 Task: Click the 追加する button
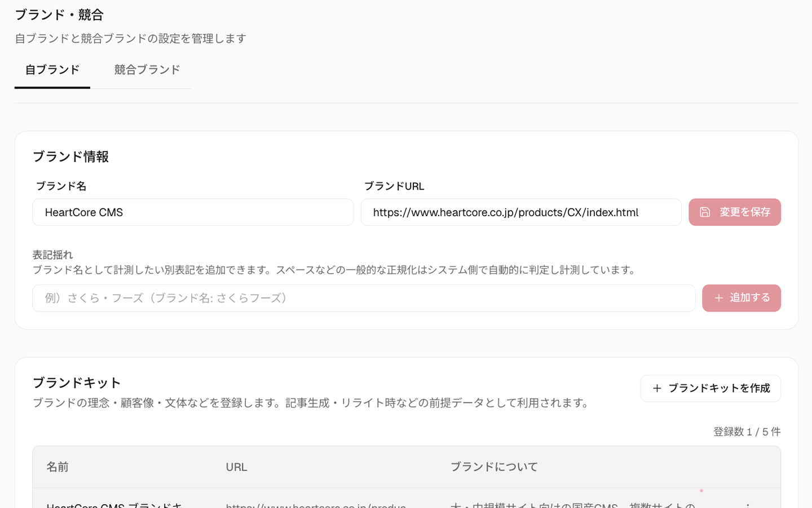pos(742,298)
